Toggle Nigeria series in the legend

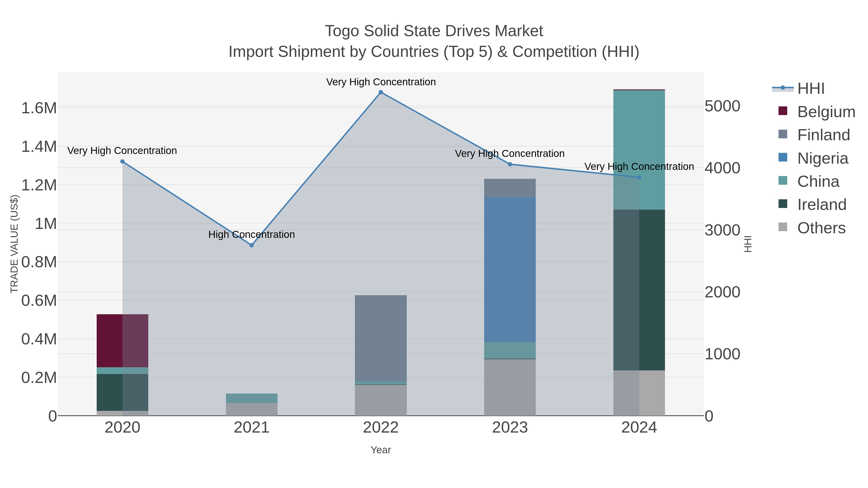[x=813, y=158]
